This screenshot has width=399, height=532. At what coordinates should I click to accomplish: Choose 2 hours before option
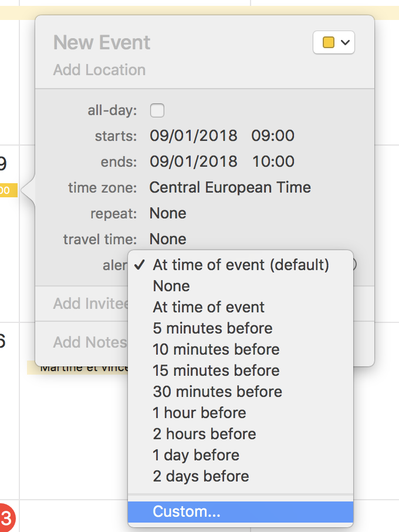pos(241,434)
